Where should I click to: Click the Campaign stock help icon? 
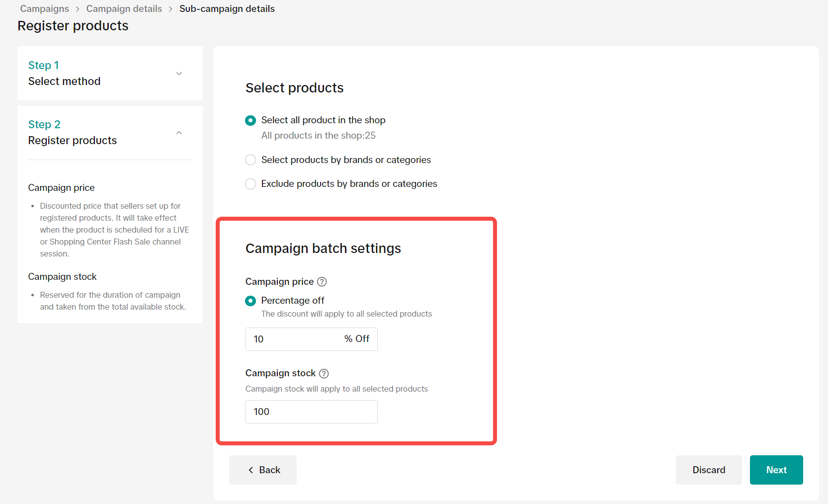pos(324,373)
